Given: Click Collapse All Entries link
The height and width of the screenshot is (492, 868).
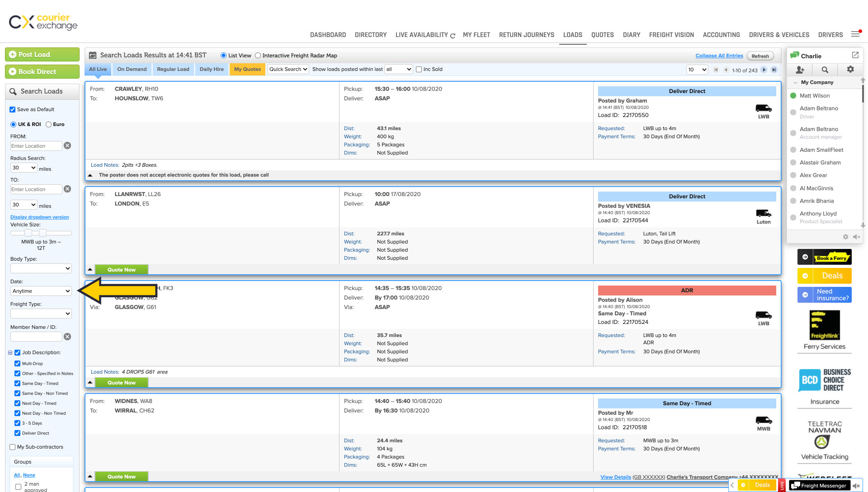Looking at the screenshot, I should [719, 56].
